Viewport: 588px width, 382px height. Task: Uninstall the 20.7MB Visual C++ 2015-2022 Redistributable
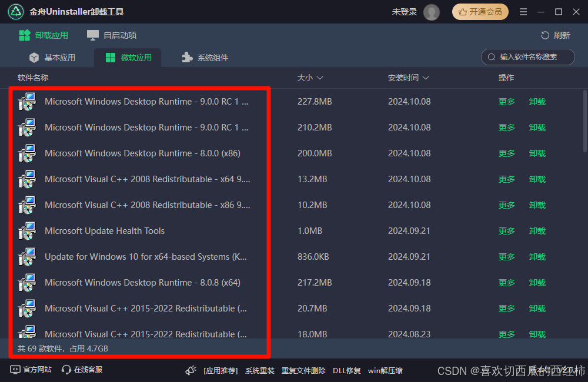(x=537, y=309)
